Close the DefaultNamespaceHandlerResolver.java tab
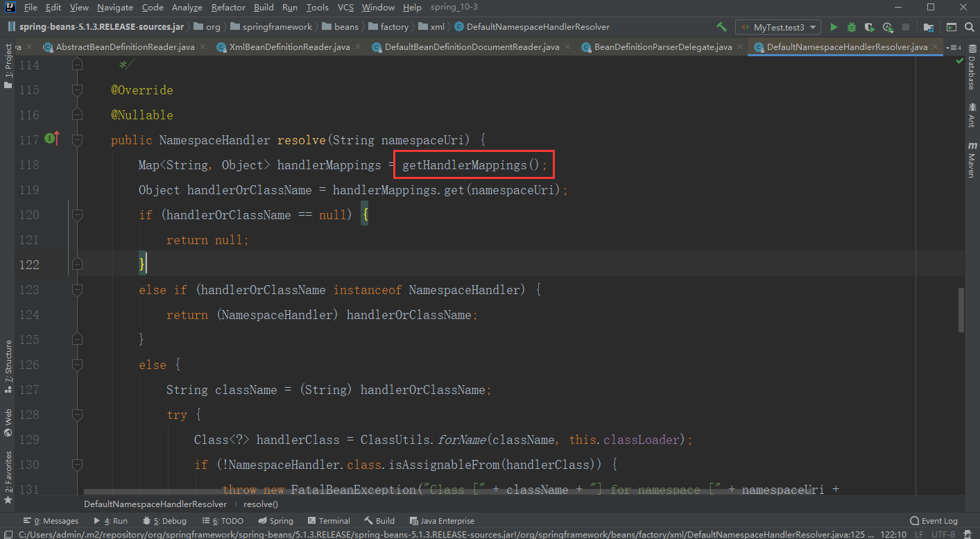The image size is (980, 539). pyautogui.click(x=935, y=47)
